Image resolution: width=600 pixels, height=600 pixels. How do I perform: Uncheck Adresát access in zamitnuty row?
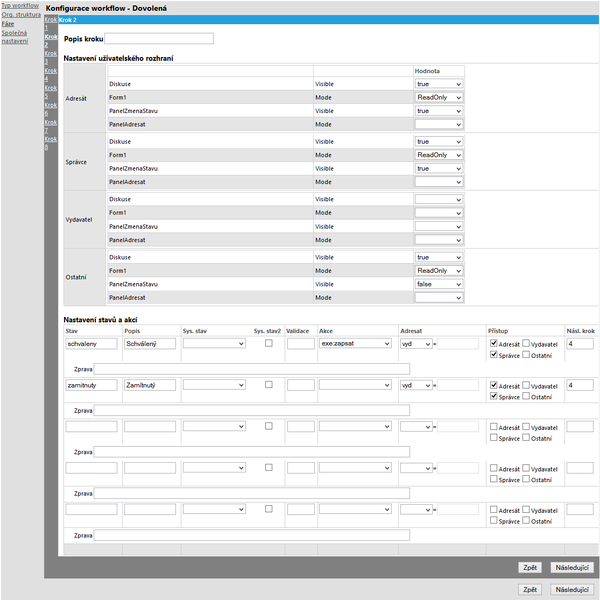[494, 385]
